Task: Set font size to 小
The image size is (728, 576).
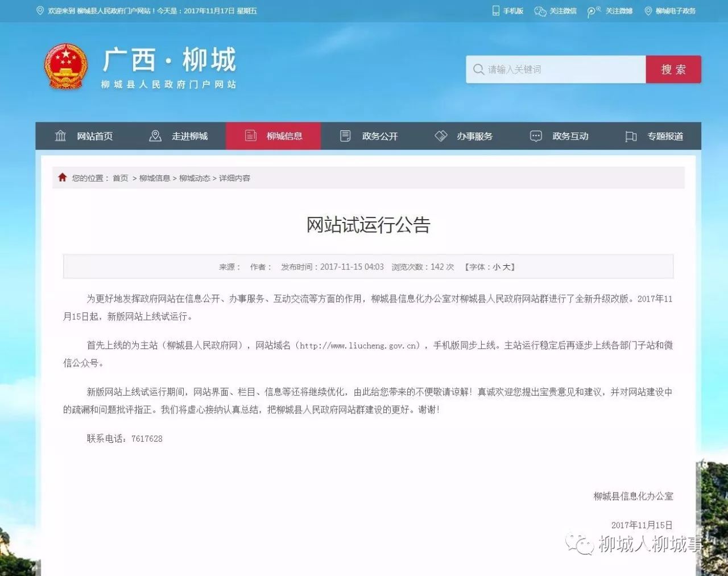Action: (x=497, y=267)
